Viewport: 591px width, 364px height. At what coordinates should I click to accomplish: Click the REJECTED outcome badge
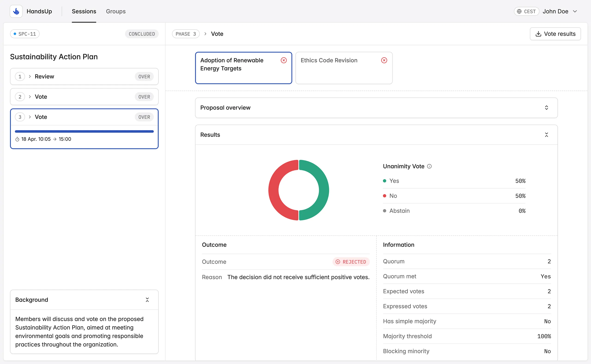pyautogui.click(x=351, y=262)
